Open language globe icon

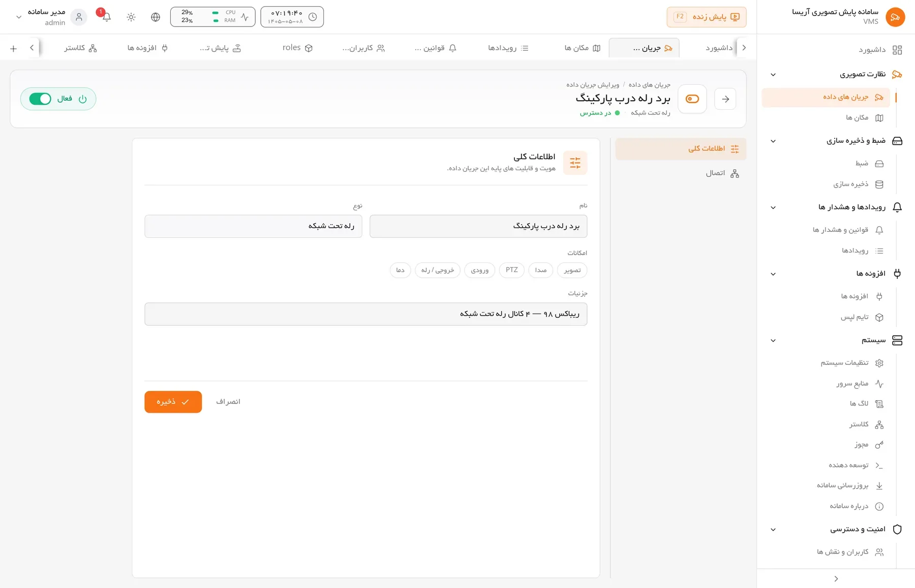pos(156,17)
